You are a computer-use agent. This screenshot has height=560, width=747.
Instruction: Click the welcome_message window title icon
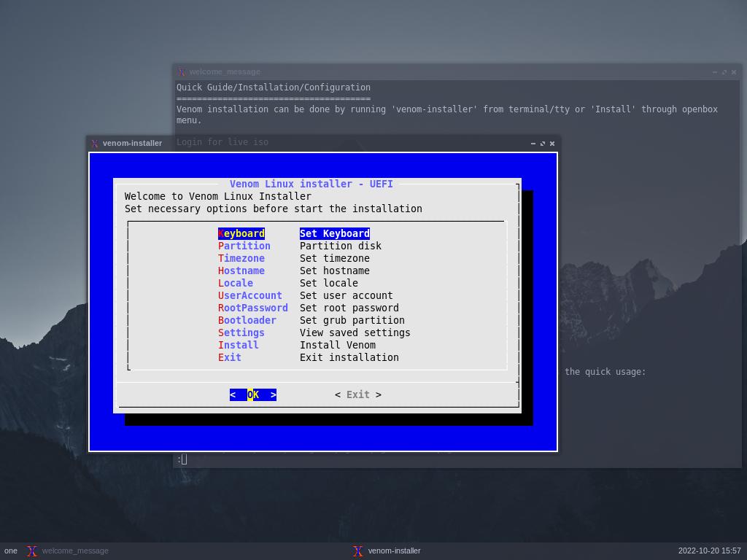pos(181,72)
